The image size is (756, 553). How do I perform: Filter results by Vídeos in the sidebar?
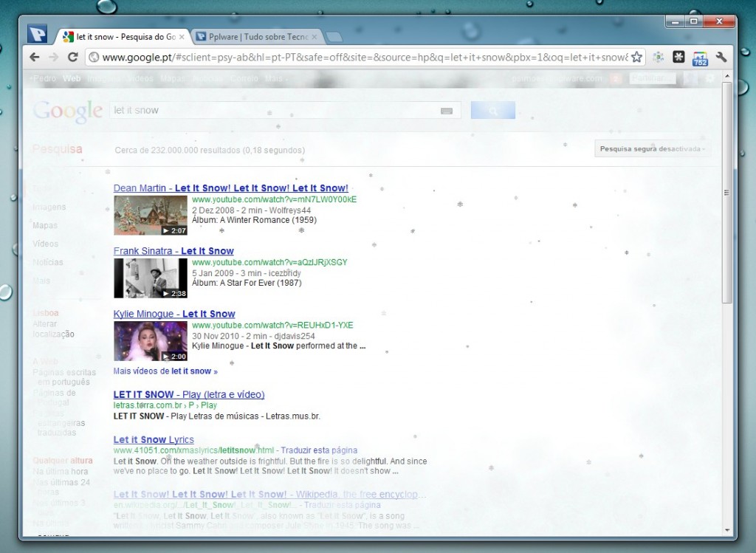coord(45,244)
